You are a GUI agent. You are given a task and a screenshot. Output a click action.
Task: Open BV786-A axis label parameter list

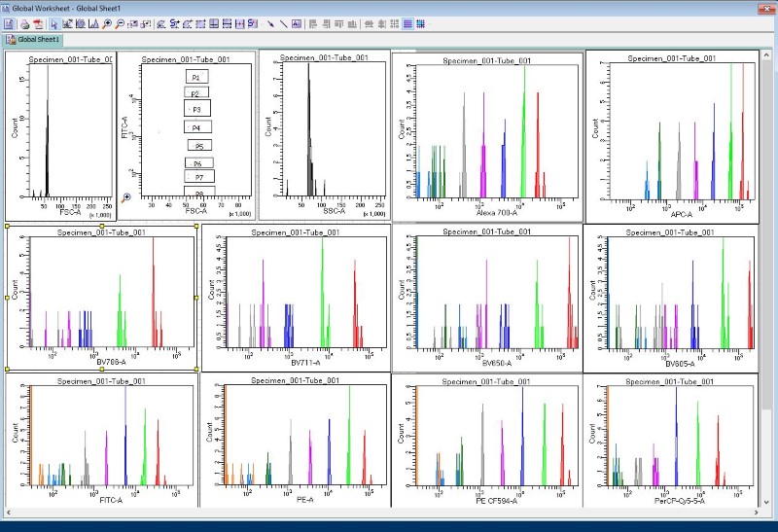(x=109, y=362)
